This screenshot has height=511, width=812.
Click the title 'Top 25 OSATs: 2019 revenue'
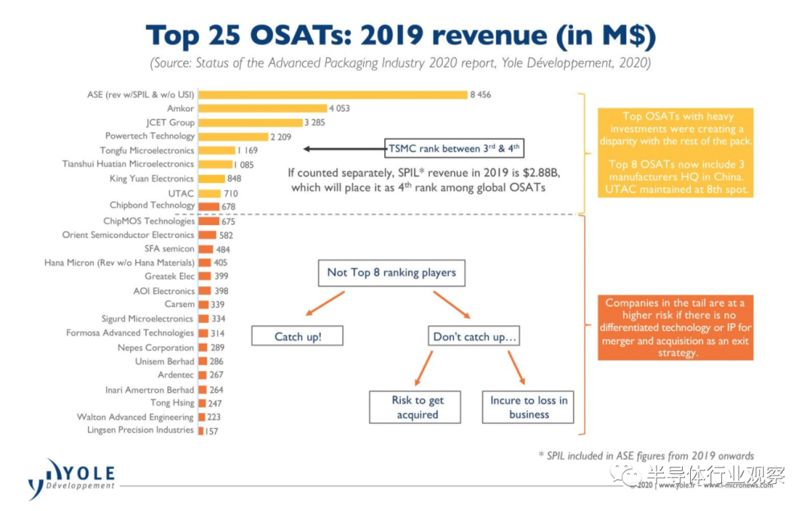pos(401,35)
